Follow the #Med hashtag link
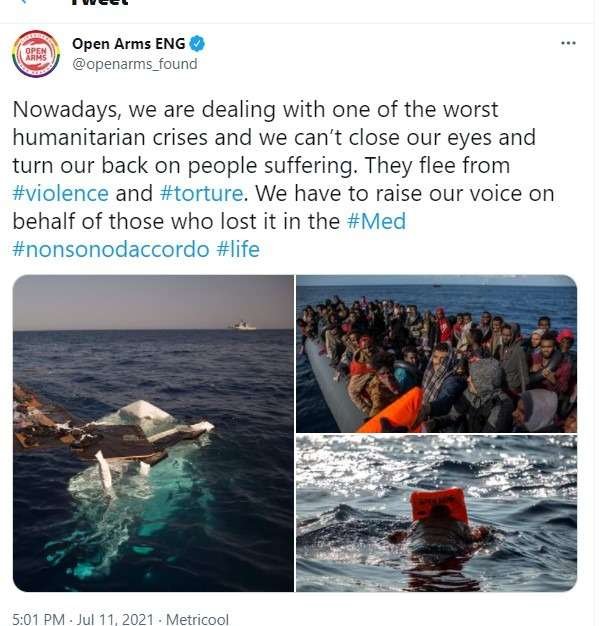The height and width of the screenshot is (626, 602). pos(376,222)
